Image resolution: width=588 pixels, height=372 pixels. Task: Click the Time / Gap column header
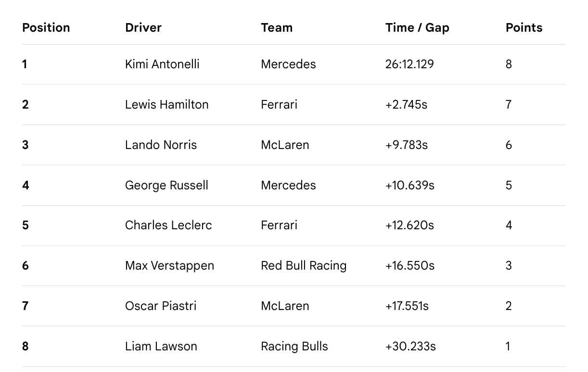coord(417,28)
